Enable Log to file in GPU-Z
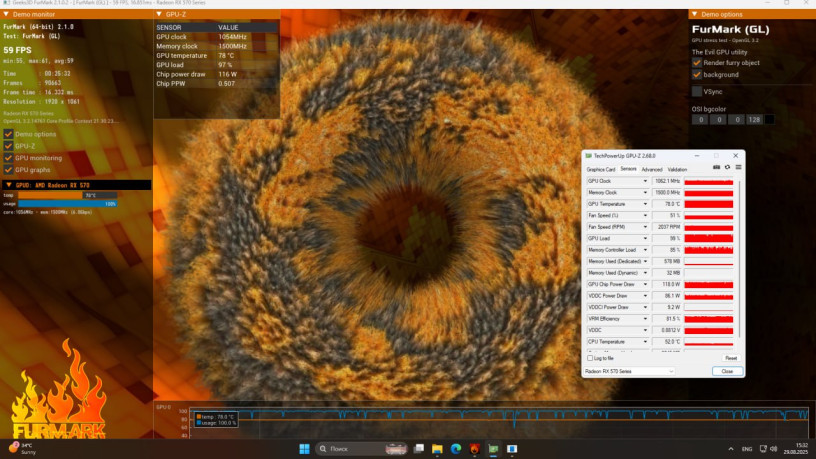This screenshot has height=459, width=816. 590,358
